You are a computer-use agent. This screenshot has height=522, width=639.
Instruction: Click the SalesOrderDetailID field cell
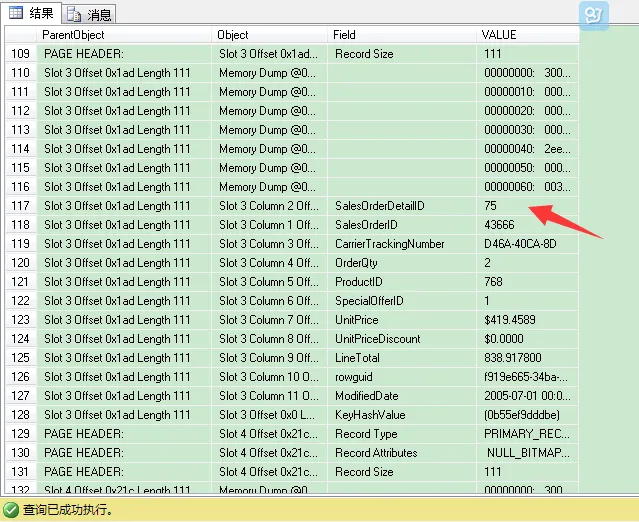(x=402, y=206)
